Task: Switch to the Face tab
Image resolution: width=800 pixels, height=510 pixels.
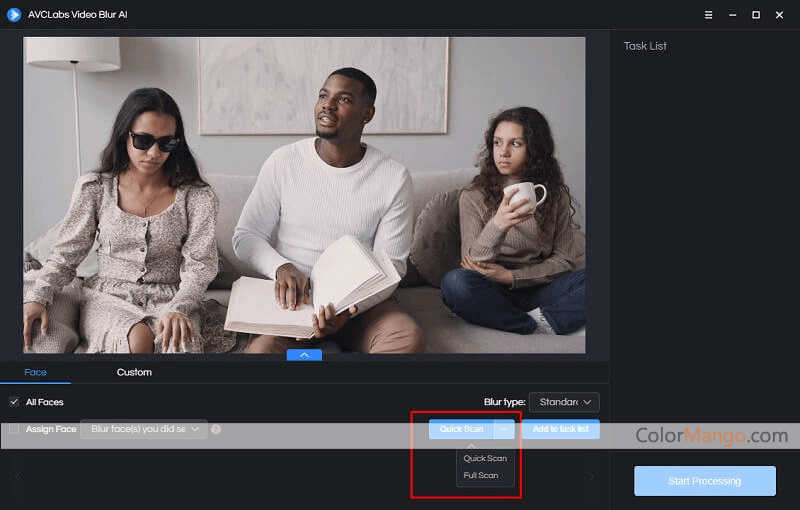Action: tap(35, 372)
